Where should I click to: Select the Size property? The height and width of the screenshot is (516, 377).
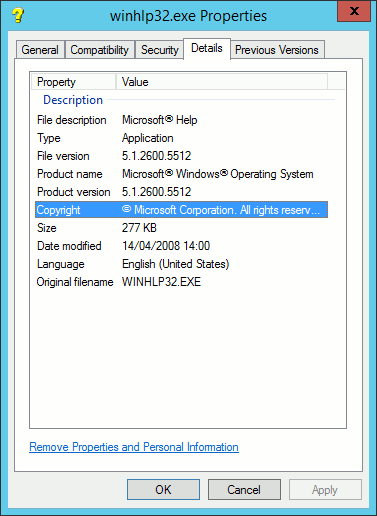(47, 228)
